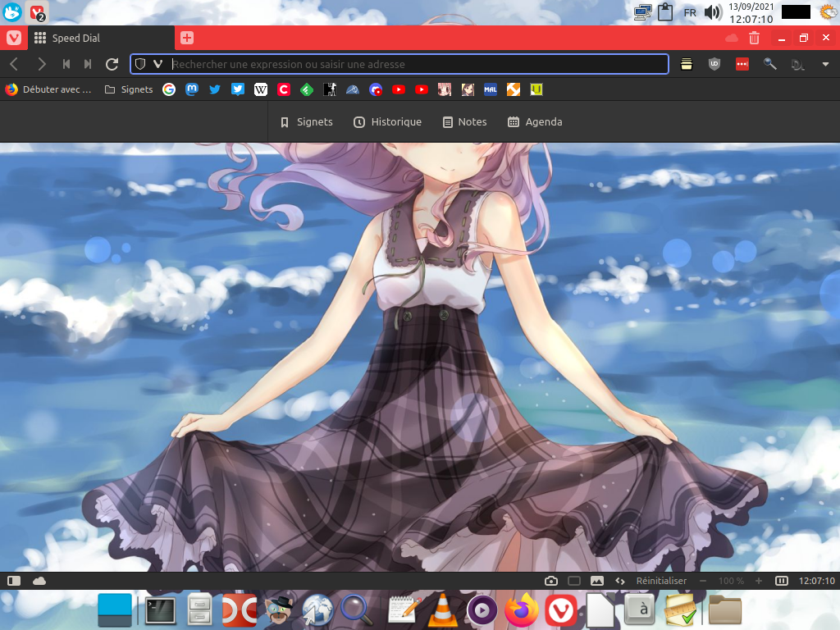Capture page with camera icon
The image size is (840, 630).
(x=550, y=581)
